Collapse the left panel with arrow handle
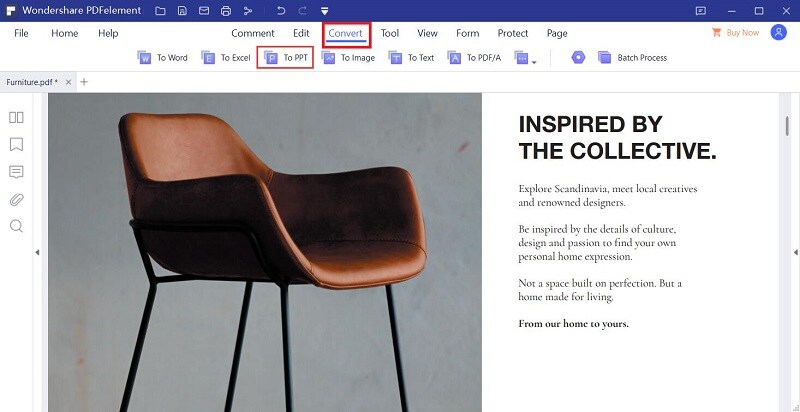This screenshot has width=800, height=412. point(37,252)
